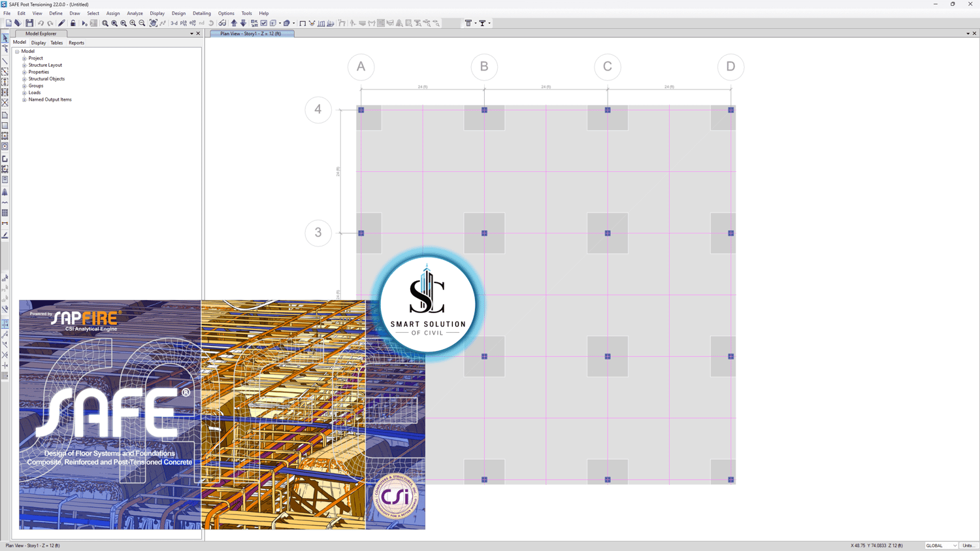Expand the Project tree node
Screen dimensions: 980x551
point(24,58)
